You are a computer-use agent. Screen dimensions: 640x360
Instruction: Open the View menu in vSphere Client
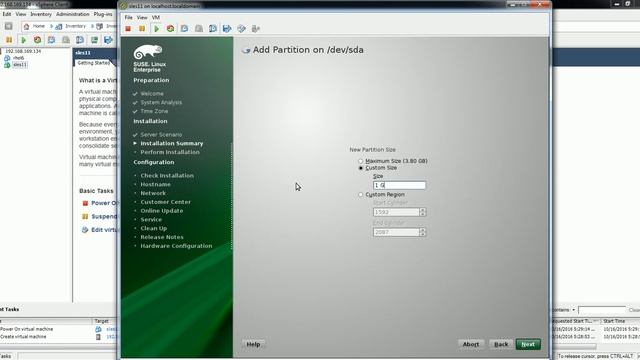tap(21, 14)
